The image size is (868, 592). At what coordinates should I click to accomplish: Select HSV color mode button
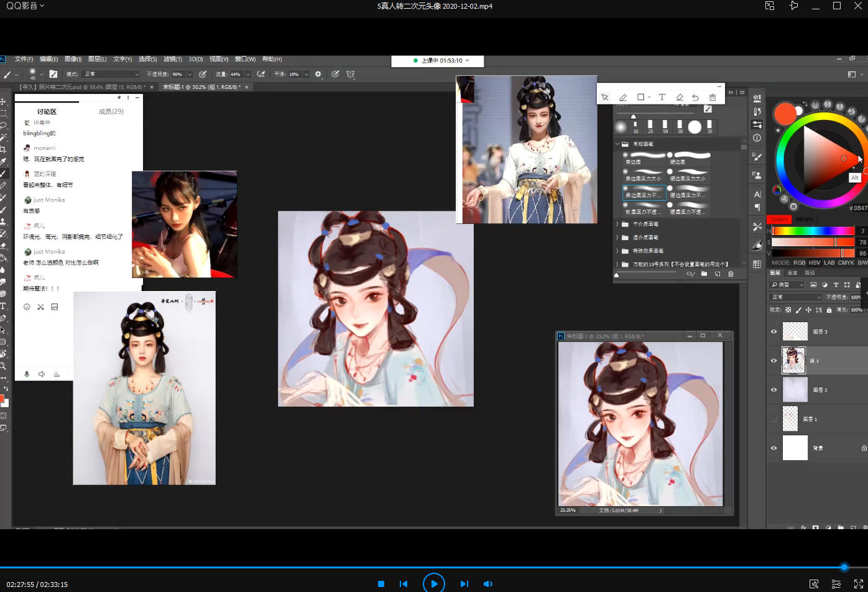point(814,262)
